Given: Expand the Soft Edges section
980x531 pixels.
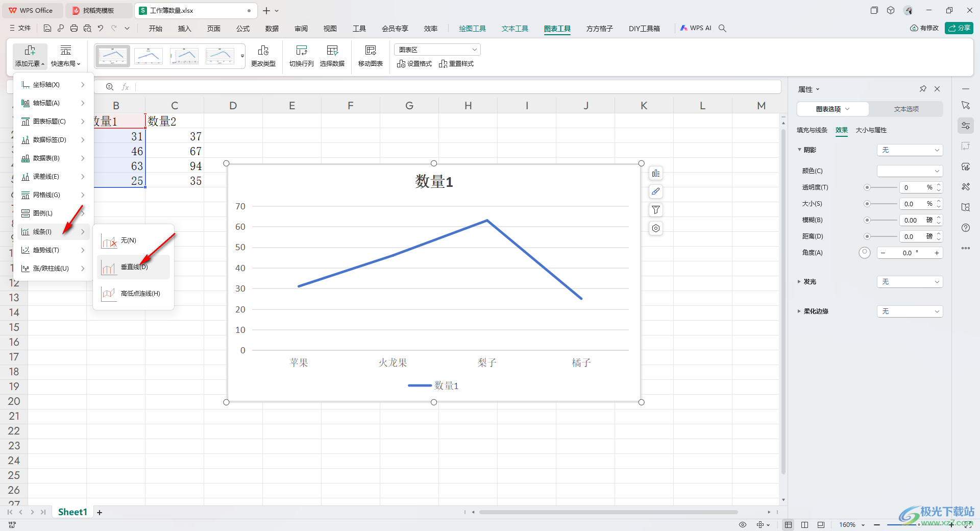Looking at the screenshot, I should tap(800, 311).
